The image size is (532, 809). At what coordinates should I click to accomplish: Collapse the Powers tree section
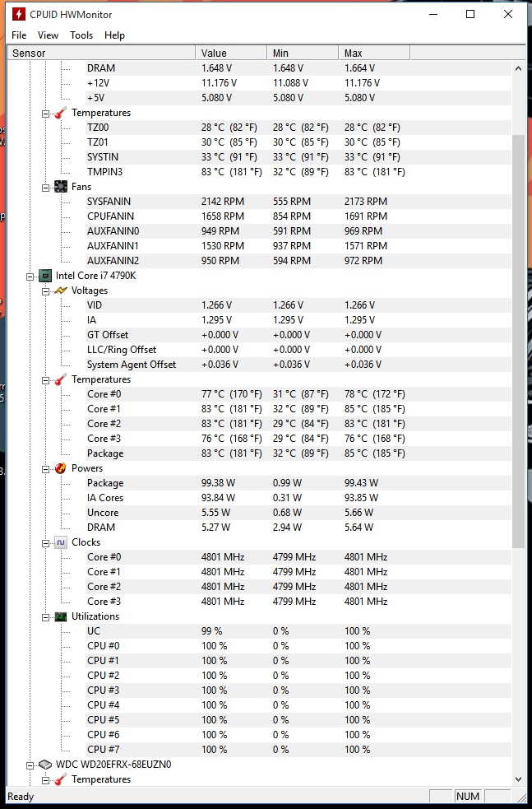click(46, 468)
